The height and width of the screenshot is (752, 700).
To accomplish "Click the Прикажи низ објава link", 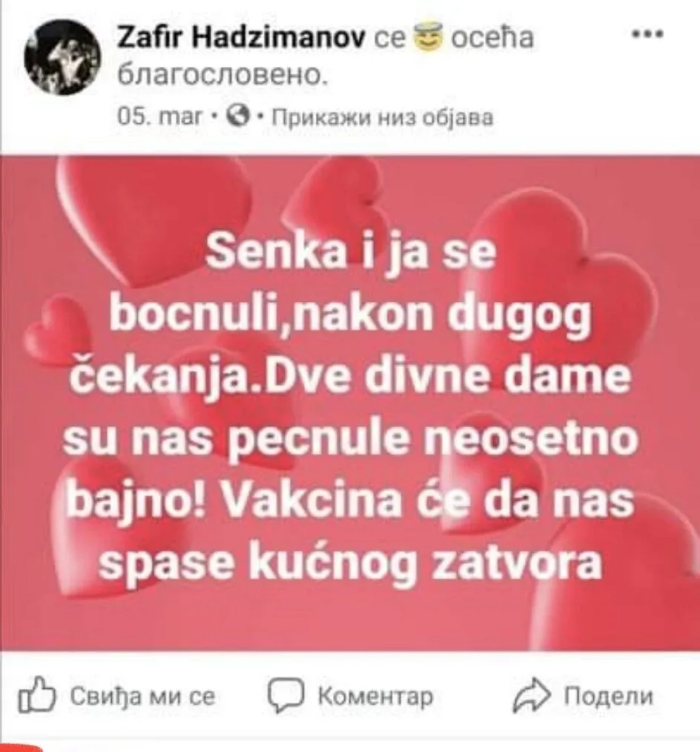I will point(384,118).
